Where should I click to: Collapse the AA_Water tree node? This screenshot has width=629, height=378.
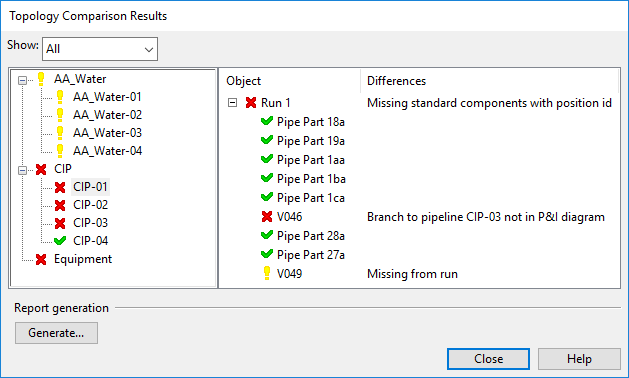click(22, 81)
